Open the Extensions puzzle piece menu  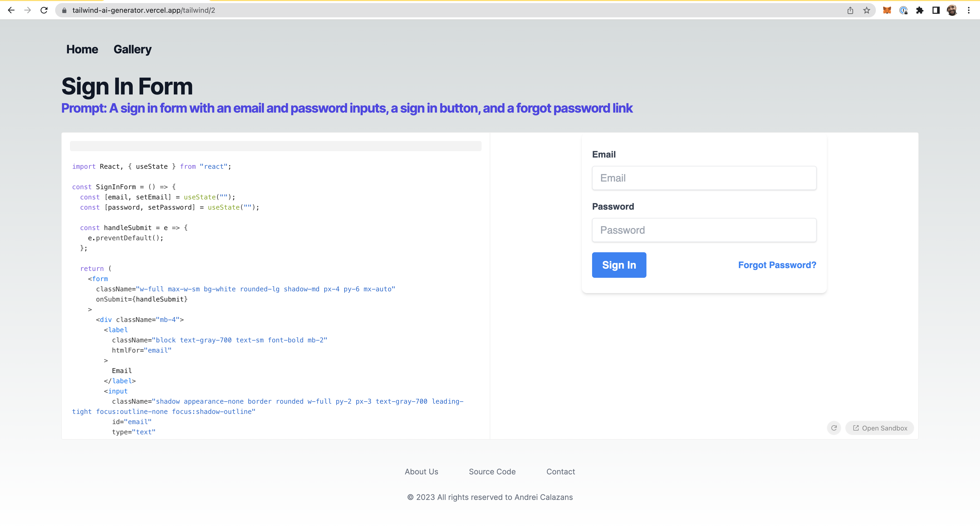pyautogui.click(x=920, y=10)
